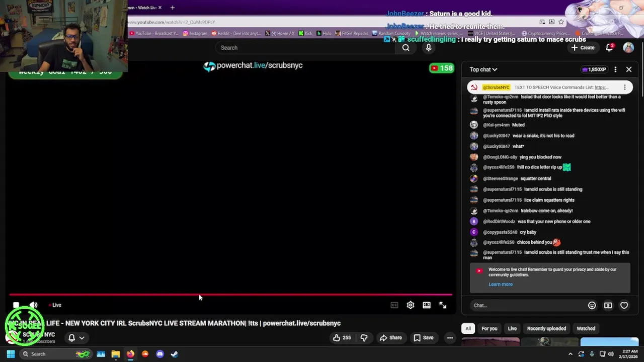The height and width of the screenshot is (362, 644).
Task: Open live chat three-dot options menu
Action: click(x=615, y=69)
